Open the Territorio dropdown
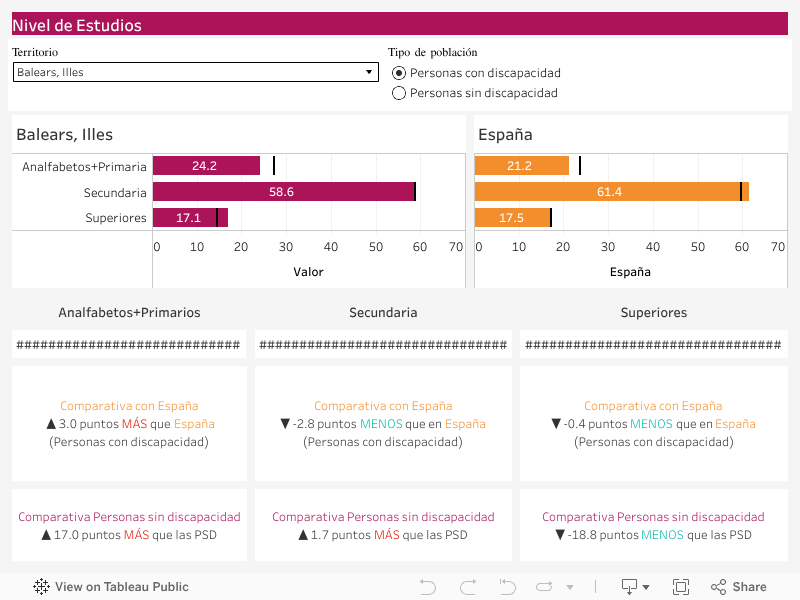Image resolution: width=800 pixels, height=600 pixels. pyautogui.click(x=195, y=72)
